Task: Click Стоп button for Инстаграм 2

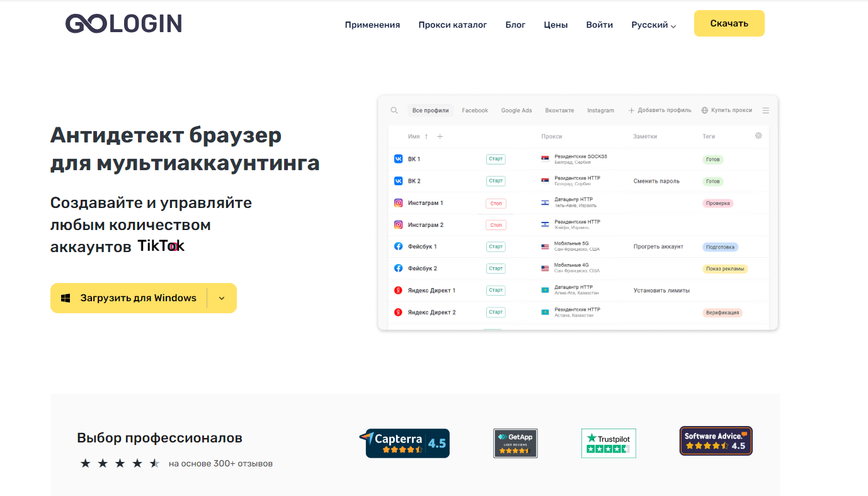Action: pos(496,225)
